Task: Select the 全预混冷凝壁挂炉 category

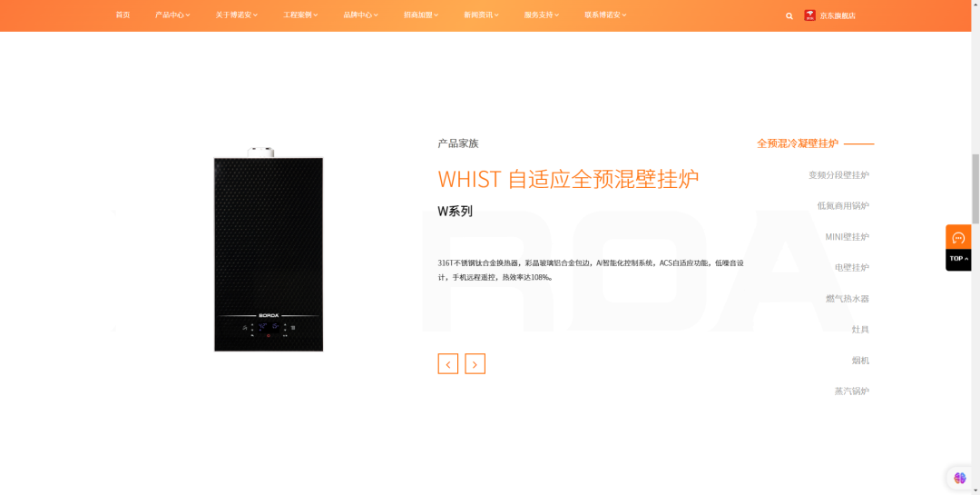Action: 798,144
